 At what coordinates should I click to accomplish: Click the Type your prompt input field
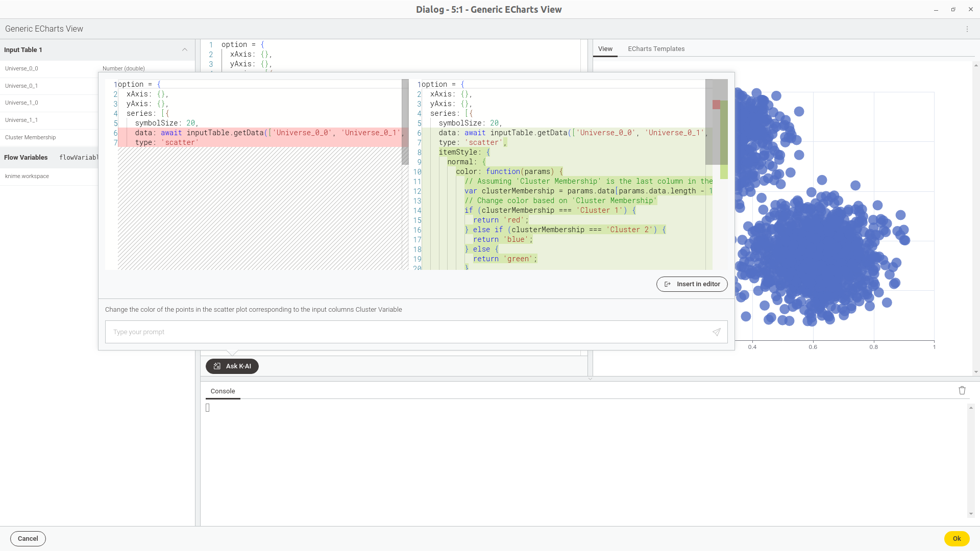pyautogui.click(x=411, y=331)
